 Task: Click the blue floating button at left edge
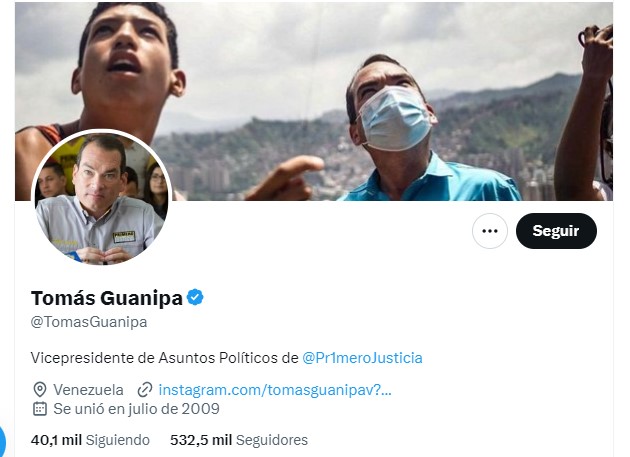[x=2, y=441]
